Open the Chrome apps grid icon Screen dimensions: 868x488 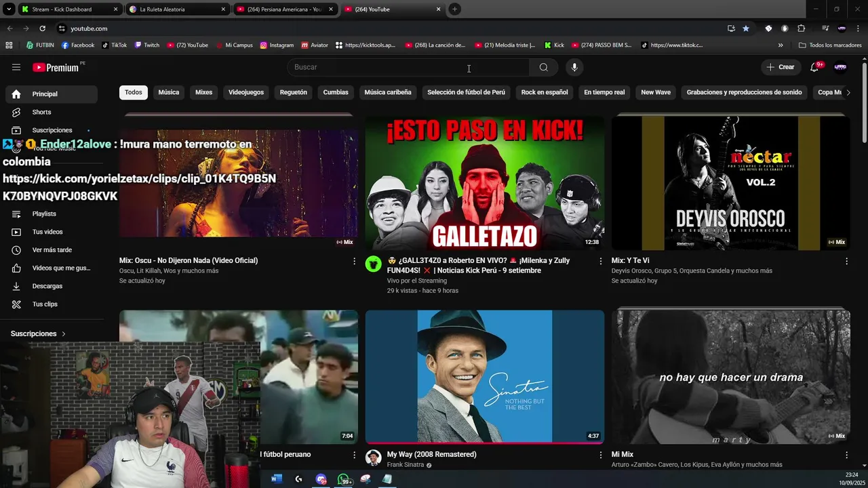pos(9,45)
